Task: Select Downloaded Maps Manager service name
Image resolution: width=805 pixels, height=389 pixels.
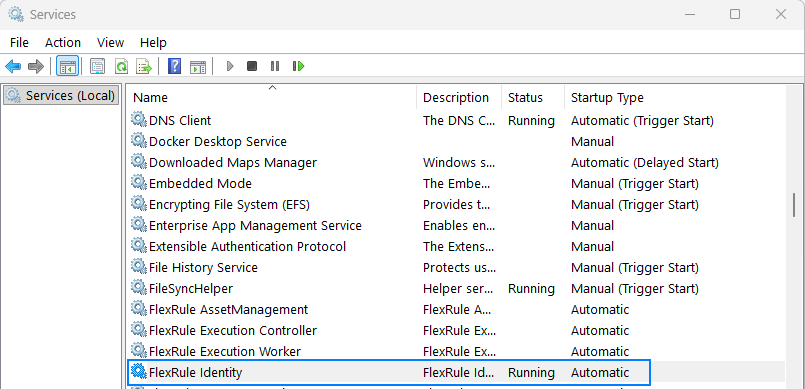Action: pyautogui.click(x=233, y=163)
